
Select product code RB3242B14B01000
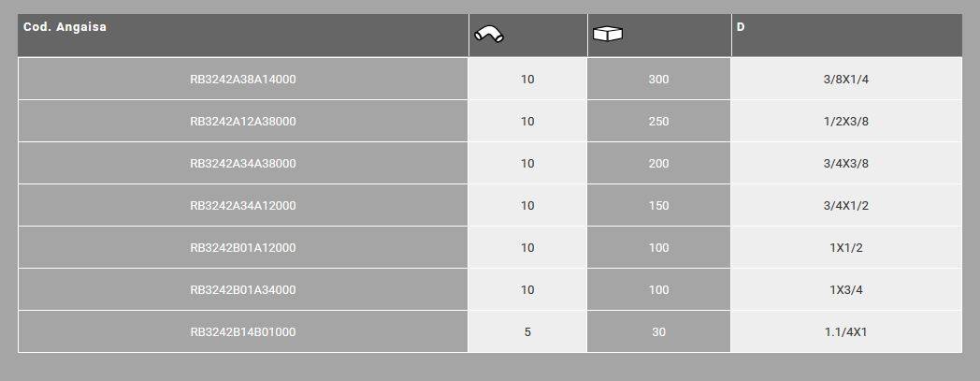coord(243,332)
